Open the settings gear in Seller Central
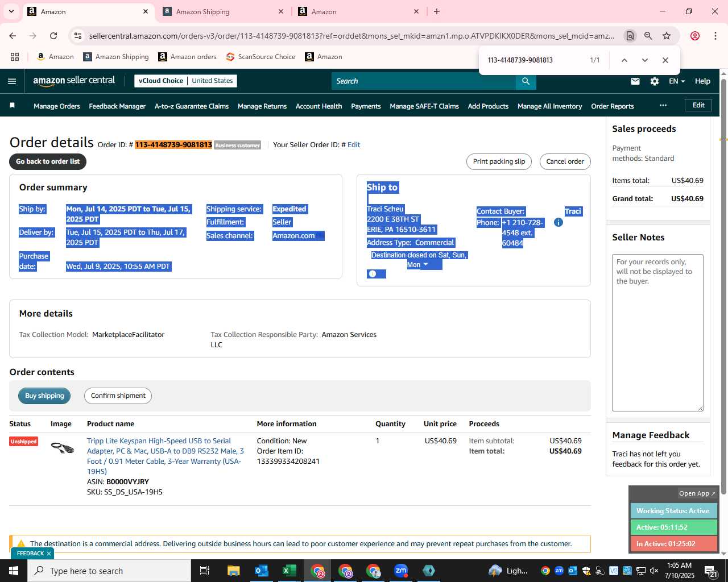 click(655, 81)
